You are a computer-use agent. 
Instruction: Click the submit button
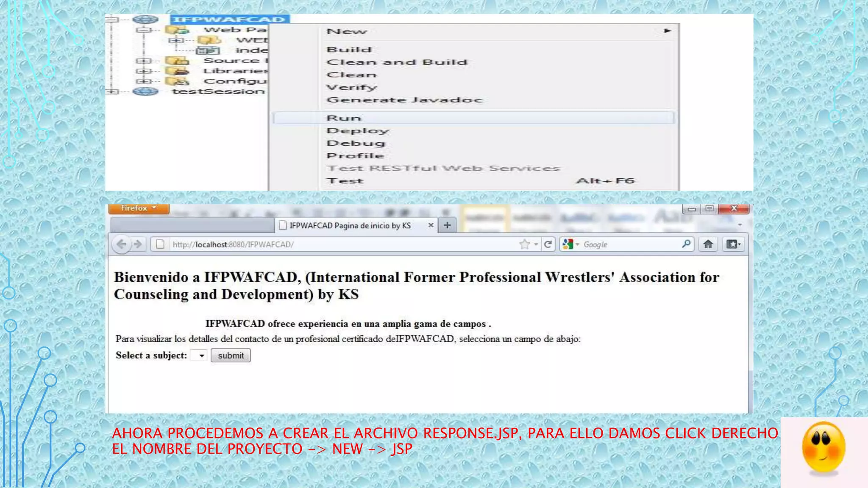click(x=231, y=355)
